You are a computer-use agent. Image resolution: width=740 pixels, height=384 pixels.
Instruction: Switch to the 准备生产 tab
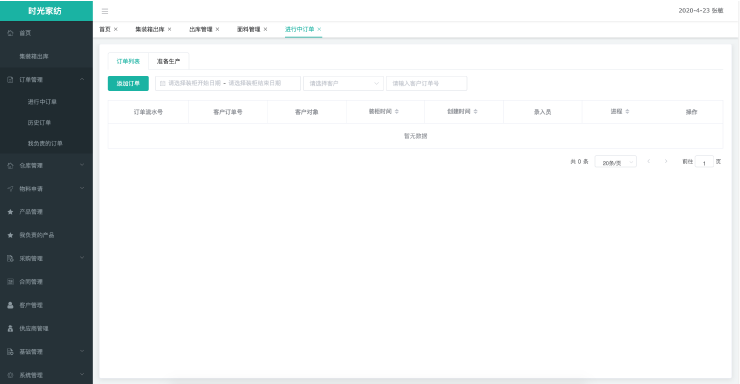tap(168, 61)
